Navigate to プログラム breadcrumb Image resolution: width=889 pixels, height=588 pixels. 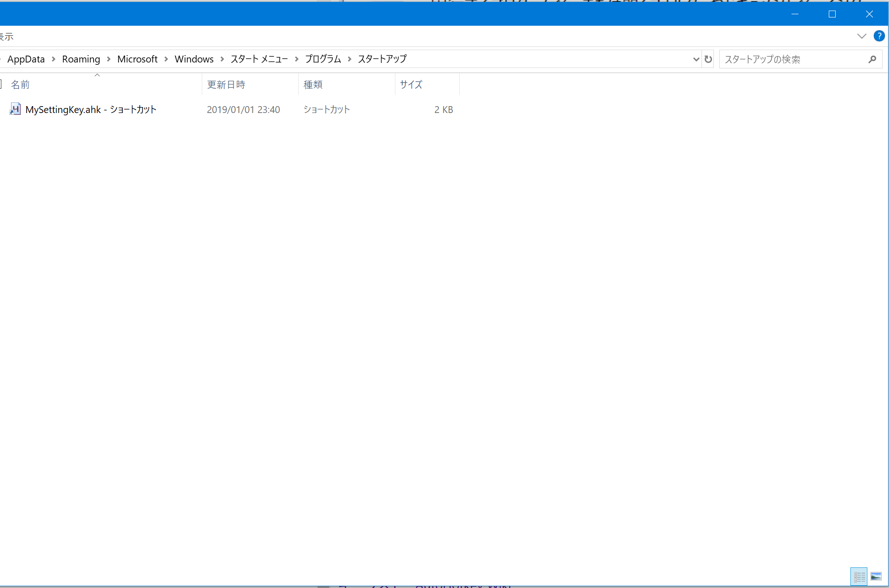[323, 59]
